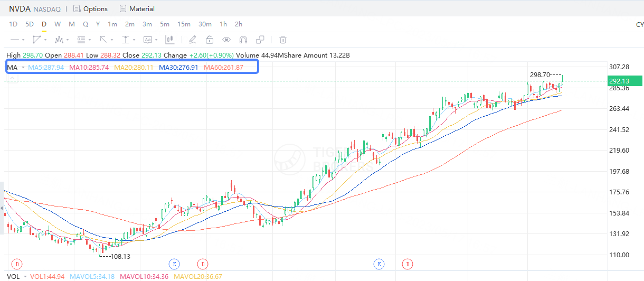Toggle the drawing lock padlock icon
The height and width of the screenshot is (281, 644).
pyautogui.click(x=210, y=40)
